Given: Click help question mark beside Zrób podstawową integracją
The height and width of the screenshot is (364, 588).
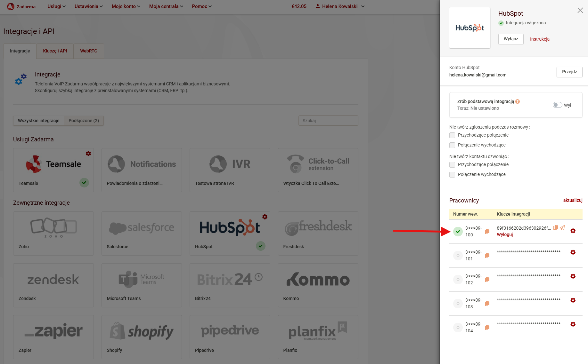Looking at the screenshot, I should [x=518, y=101].
